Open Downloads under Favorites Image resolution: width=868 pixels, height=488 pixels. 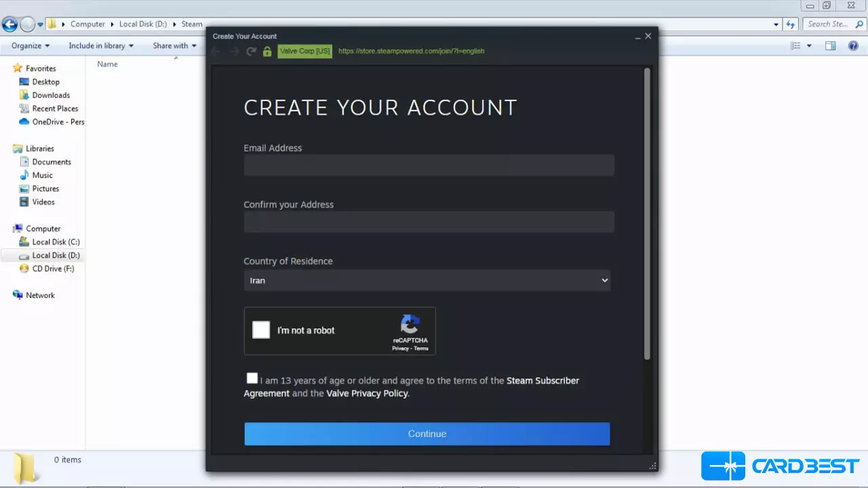51,95
